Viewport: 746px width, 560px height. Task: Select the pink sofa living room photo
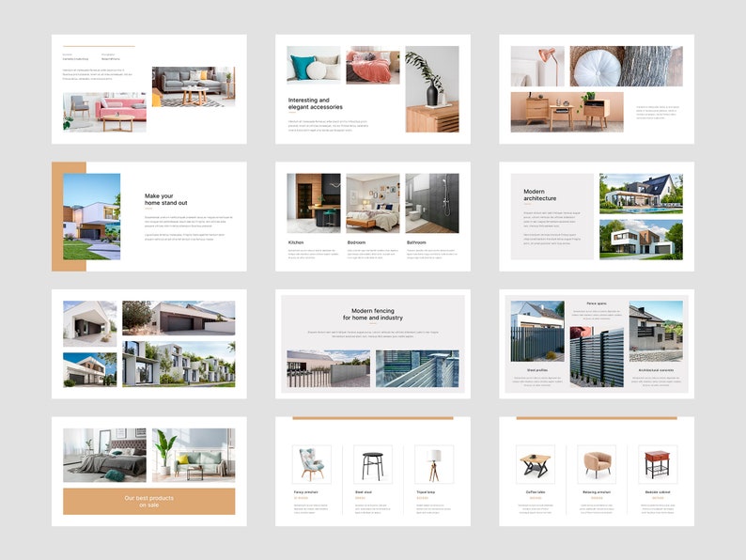click(x=104, y=112)
